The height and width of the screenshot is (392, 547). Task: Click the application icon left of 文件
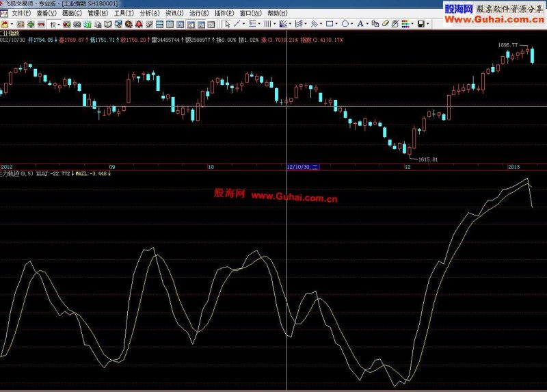(4, 14)
